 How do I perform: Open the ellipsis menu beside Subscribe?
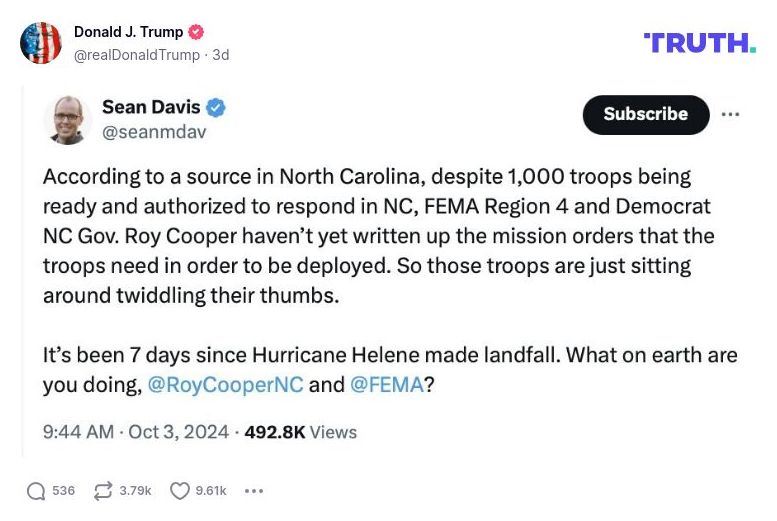tap(730, 114)
